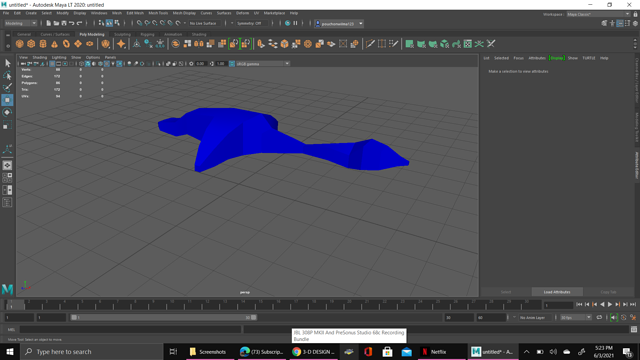The image size is (640, 360).
Task: Create a polygon cube from the shelf
Action: (x=31, y=44)
